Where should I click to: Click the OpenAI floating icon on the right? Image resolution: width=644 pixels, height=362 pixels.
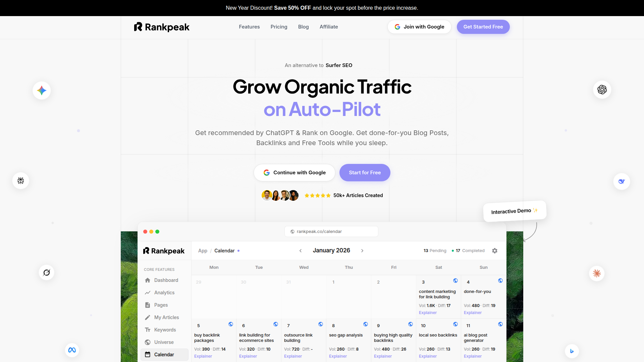click(602, 89)
